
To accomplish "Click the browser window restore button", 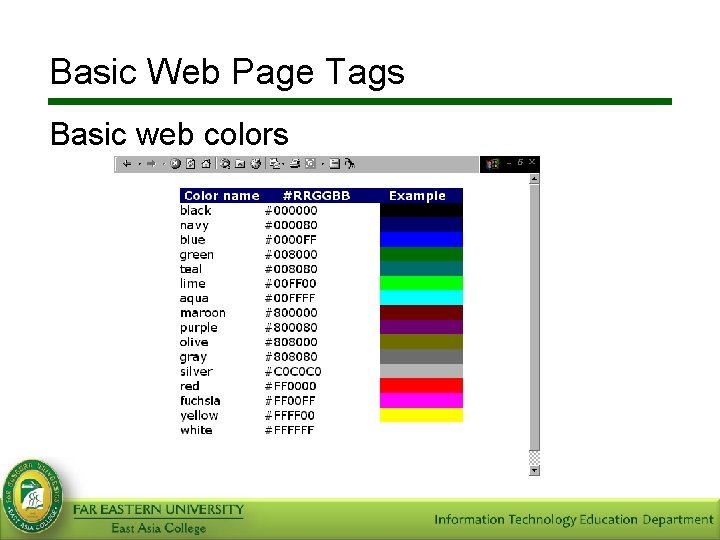I will (520, 162).
